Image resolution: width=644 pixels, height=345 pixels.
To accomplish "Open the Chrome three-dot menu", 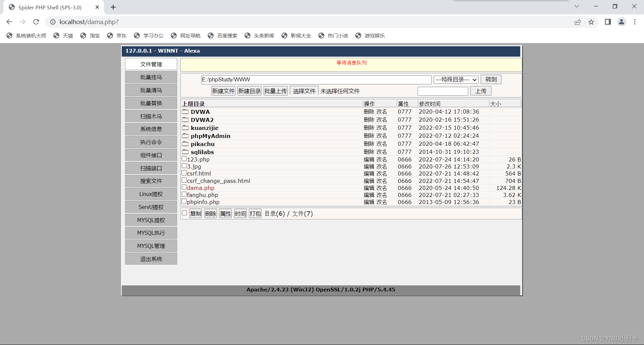I will point(635,22).
